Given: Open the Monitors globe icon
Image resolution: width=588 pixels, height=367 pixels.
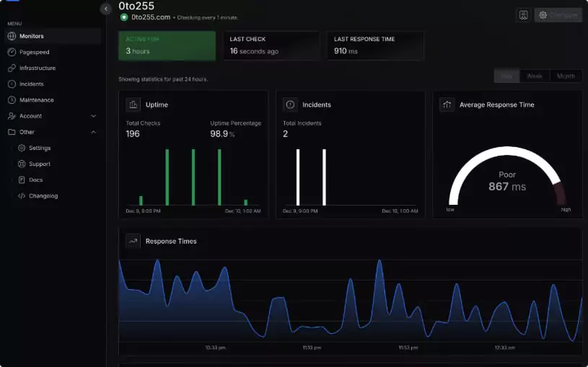Looking at the screenshot, I should coord(12,36).
